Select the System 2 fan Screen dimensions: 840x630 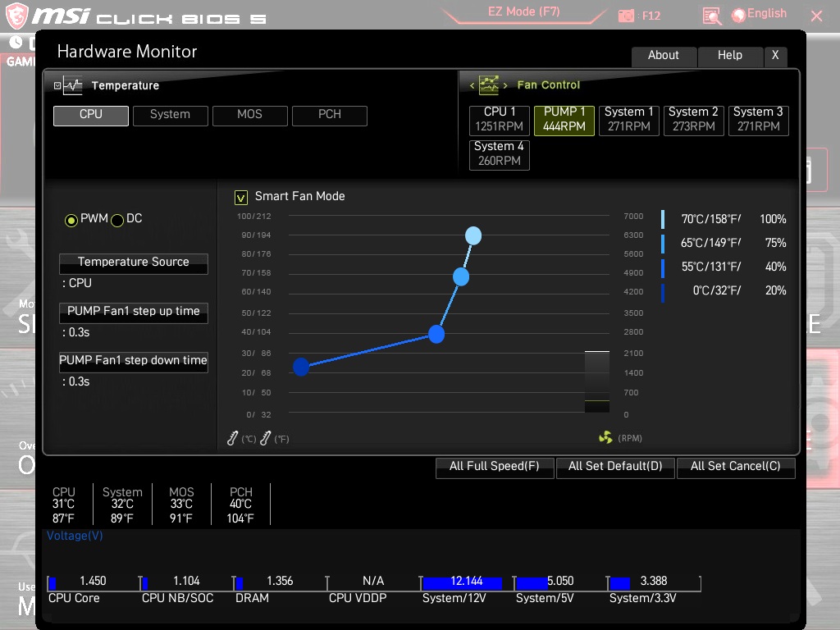coord(694,120)
